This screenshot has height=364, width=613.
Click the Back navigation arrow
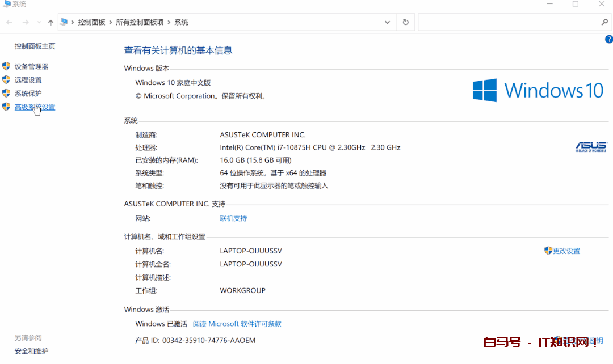(x=10, y=22)
